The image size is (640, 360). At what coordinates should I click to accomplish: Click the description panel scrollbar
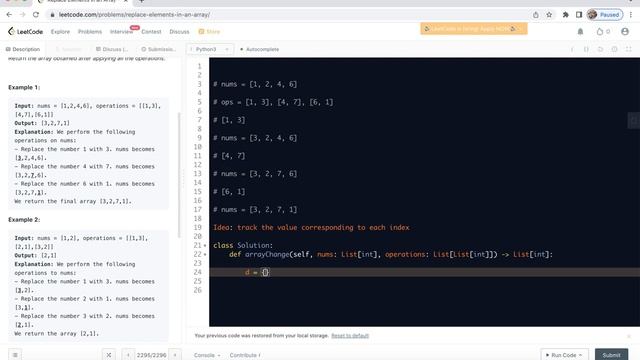click(x=179, y=176)
